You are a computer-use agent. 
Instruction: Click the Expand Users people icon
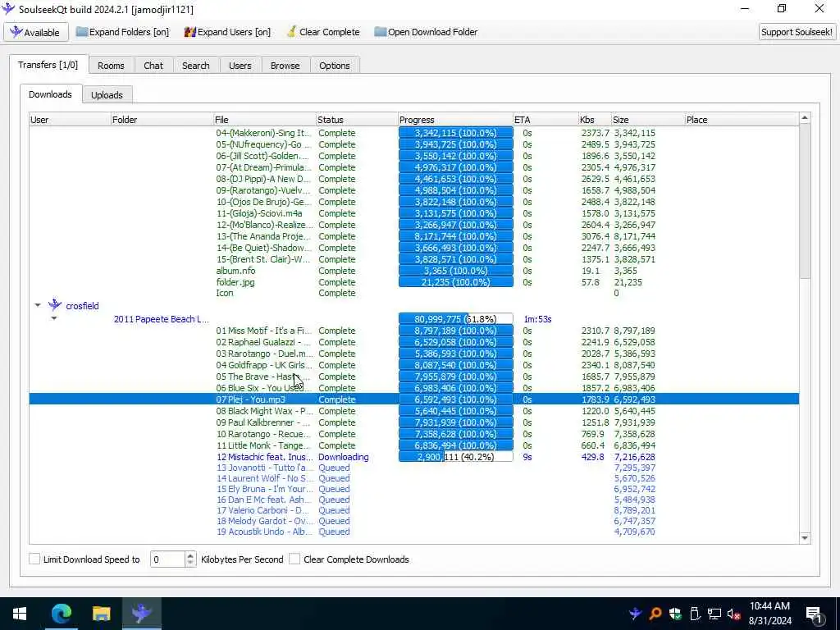[189, 32]
